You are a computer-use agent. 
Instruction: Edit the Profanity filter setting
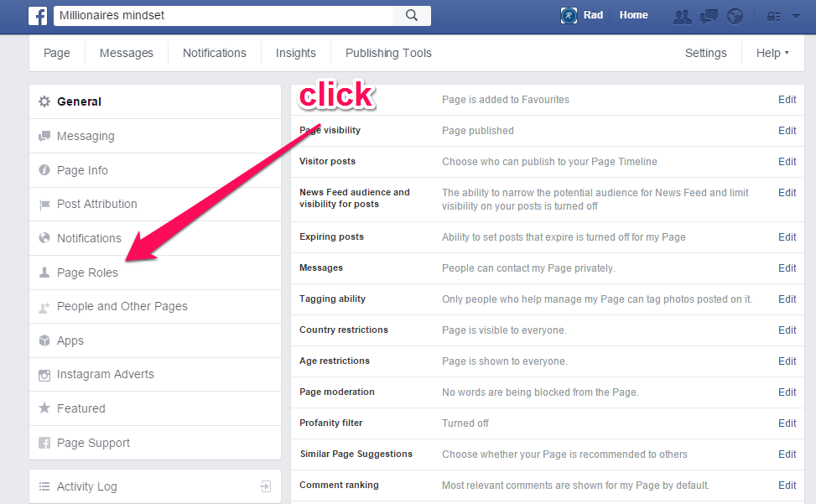tap(787, 423)
